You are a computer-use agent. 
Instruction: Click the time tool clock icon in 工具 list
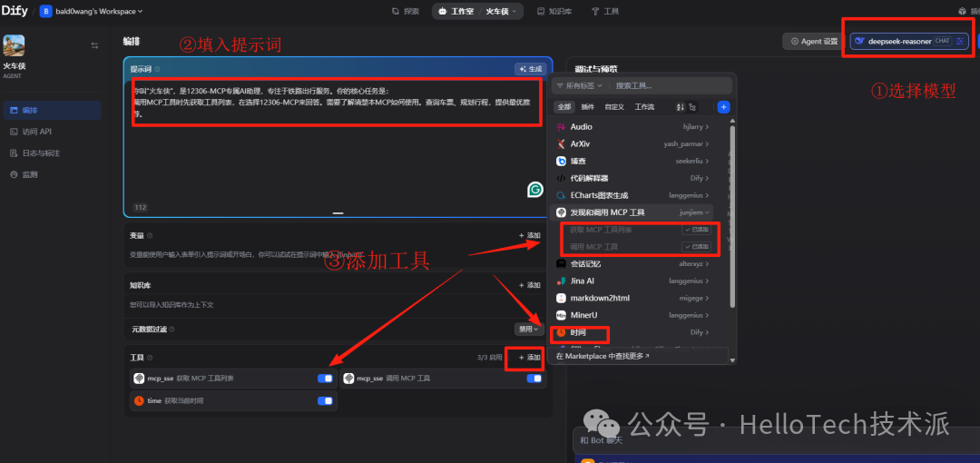click(139, 400)
